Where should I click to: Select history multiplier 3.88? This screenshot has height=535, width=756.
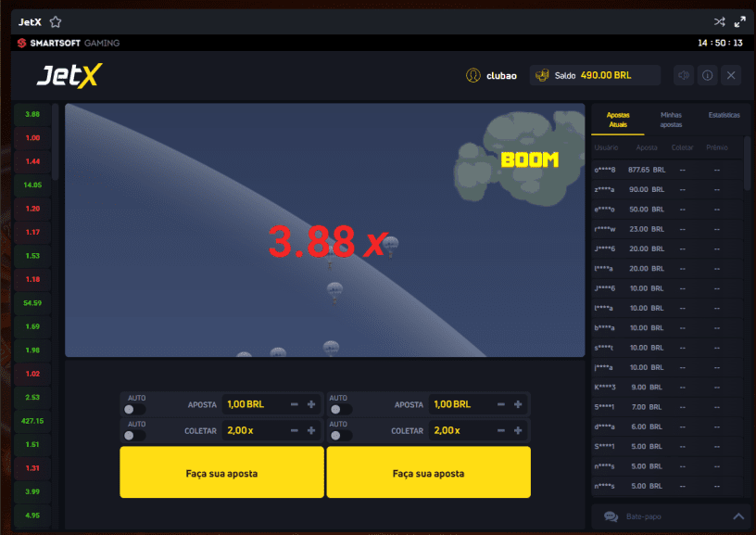point(32,114)
